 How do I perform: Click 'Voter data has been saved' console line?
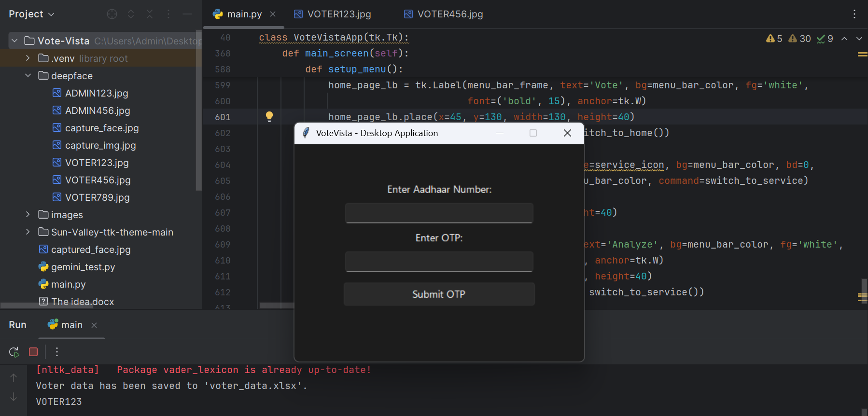point(171,386)
